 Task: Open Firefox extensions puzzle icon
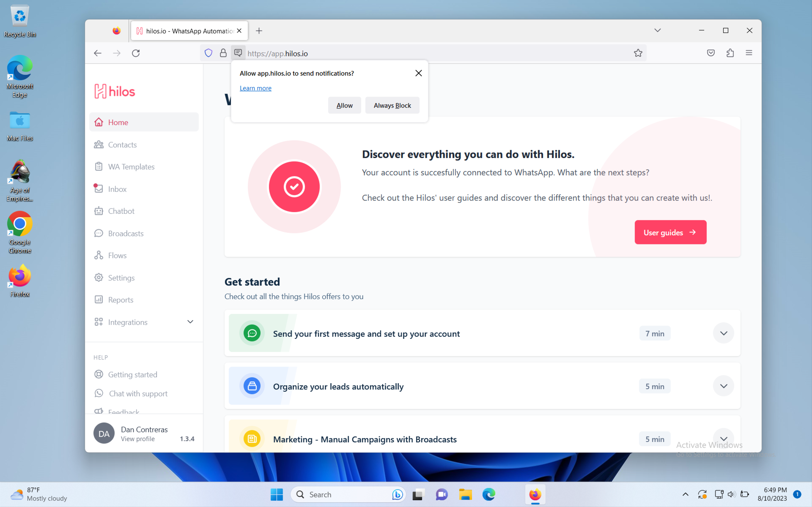(730, 53)
